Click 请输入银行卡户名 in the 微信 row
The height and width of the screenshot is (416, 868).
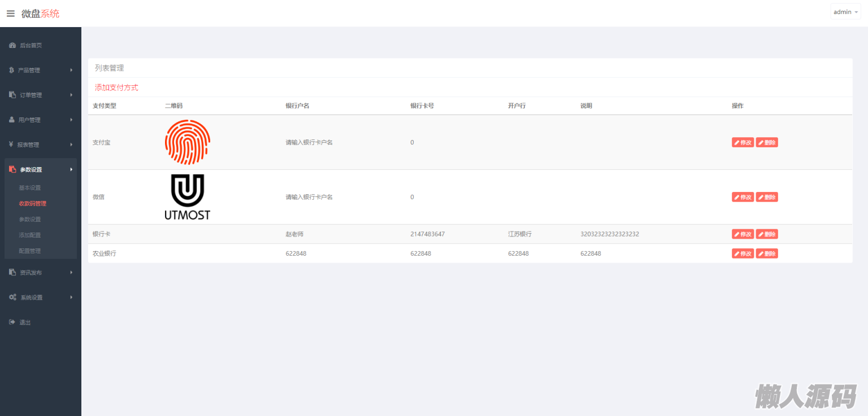(309, 197)
